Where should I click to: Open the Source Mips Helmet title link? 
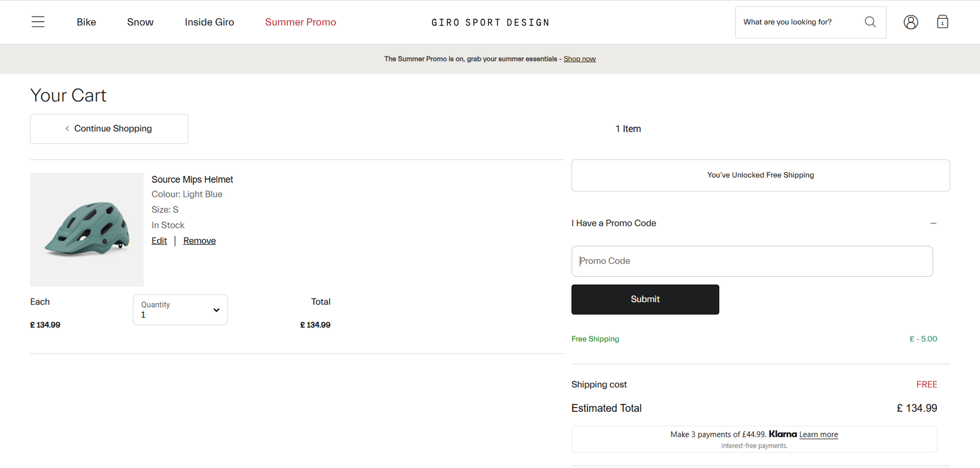[192, 179]
